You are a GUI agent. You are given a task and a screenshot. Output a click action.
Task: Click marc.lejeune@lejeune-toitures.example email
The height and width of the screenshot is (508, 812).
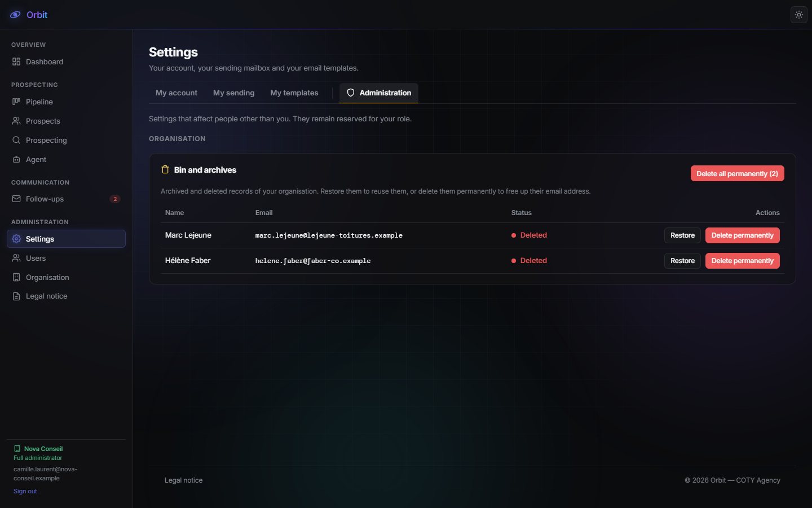(329, 235)
